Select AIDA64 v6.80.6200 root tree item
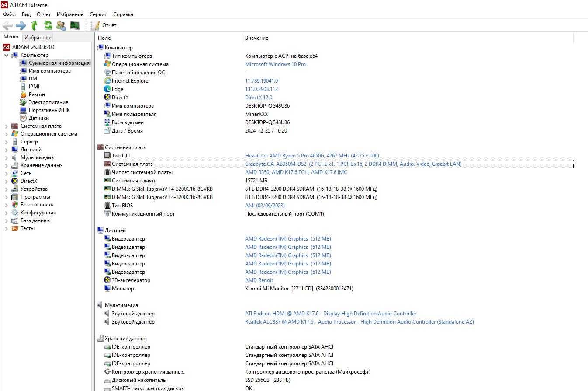The width and height of the screenshot is (588, 391). (x=33, y=47)
